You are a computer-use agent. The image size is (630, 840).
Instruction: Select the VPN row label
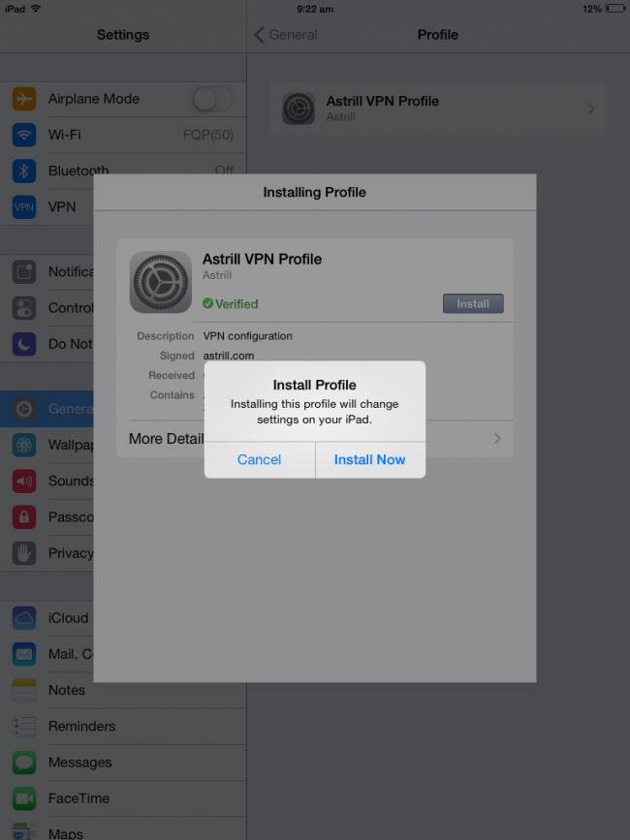point(62,206)
